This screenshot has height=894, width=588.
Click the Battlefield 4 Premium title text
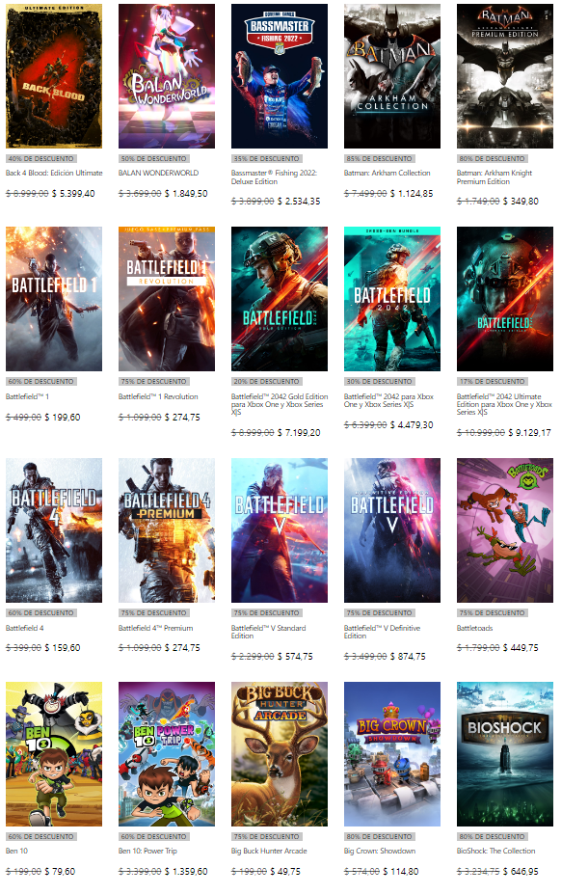[x=155, y=628]
